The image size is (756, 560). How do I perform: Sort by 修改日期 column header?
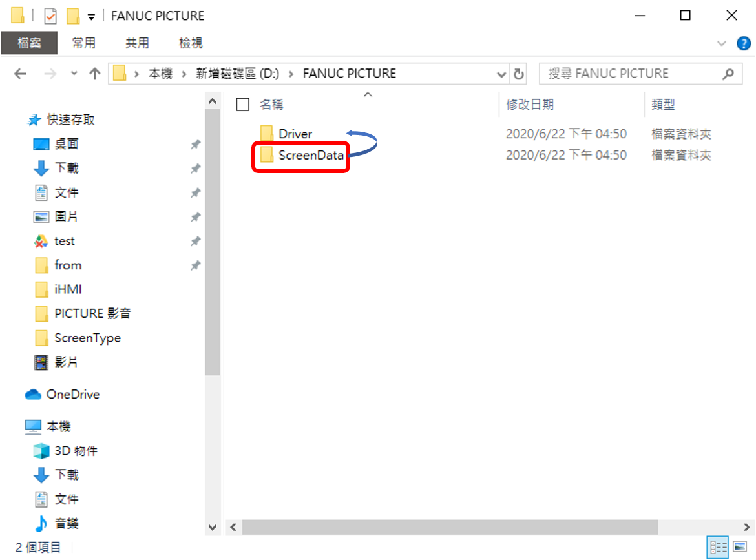tap(530, 104)
